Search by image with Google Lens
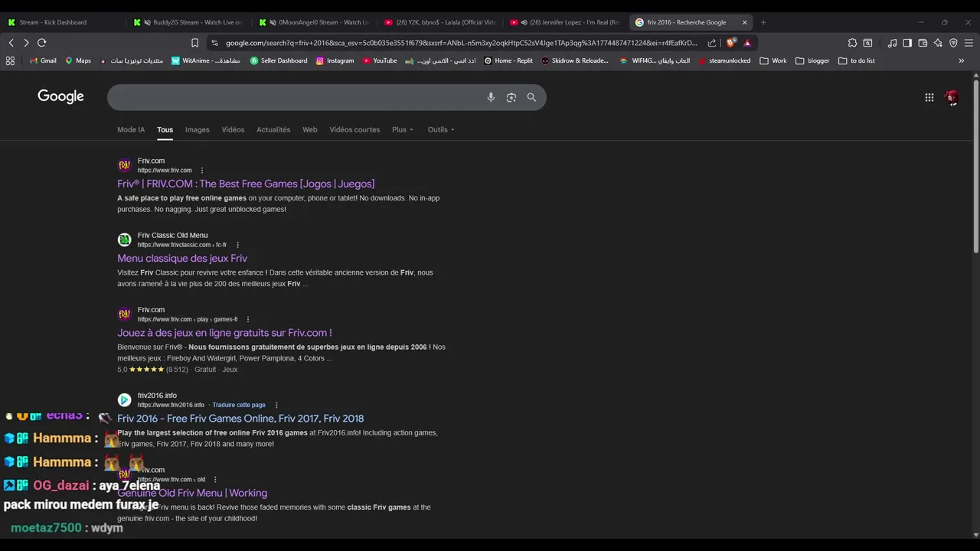Image resolution: width=980 pixels, height=551 pixels. 511,97
